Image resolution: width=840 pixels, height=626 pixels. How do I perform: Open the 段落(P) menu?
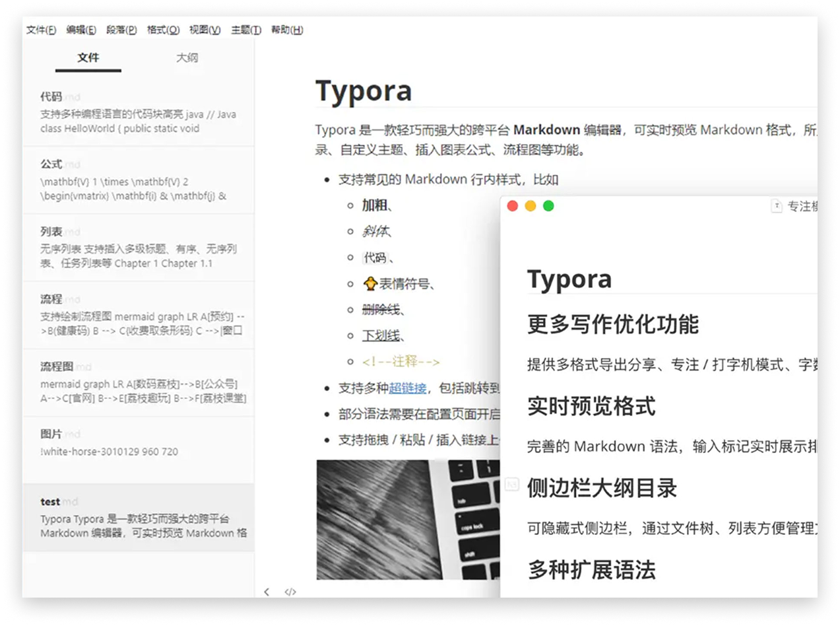coord(121,30)
